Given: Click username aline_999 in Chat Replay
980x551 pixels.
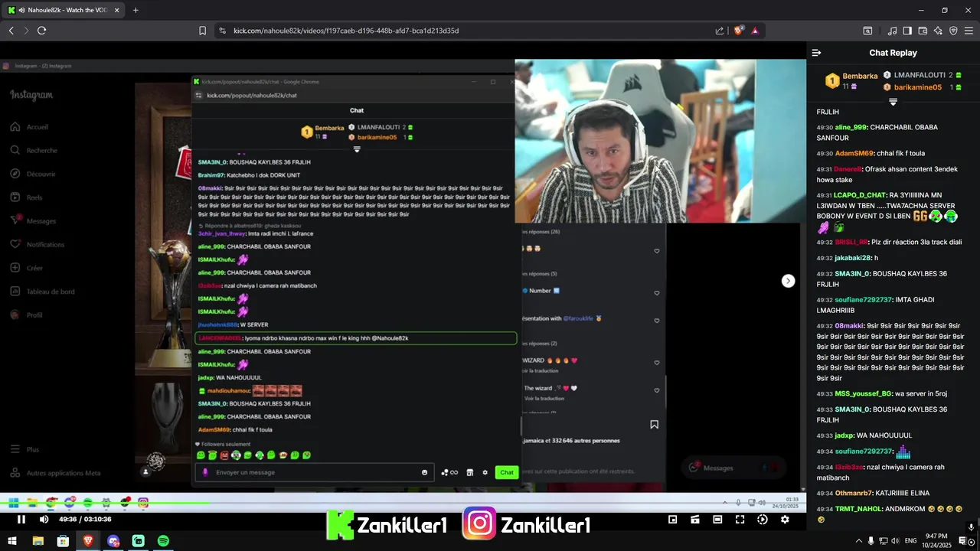Looking at the screenshot, I should click(851, 127).
